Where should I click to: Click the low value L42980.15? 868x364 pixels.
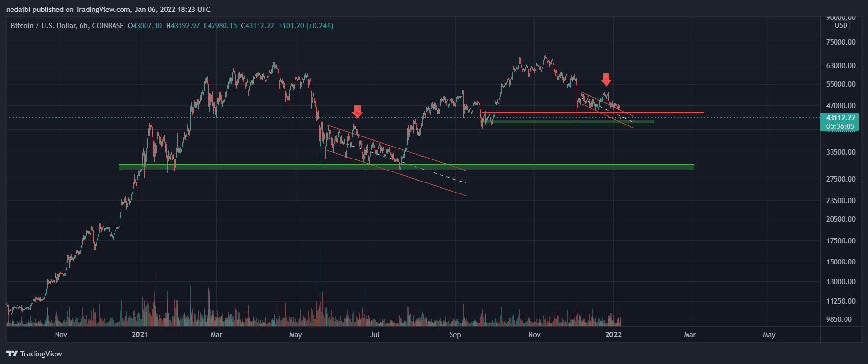220,26
